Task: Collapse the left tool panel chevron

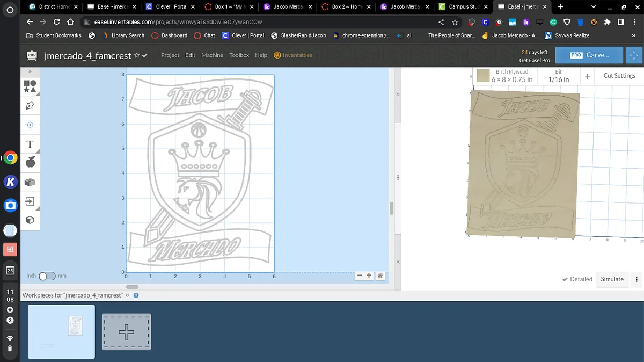Action: [x=30, y=72]
